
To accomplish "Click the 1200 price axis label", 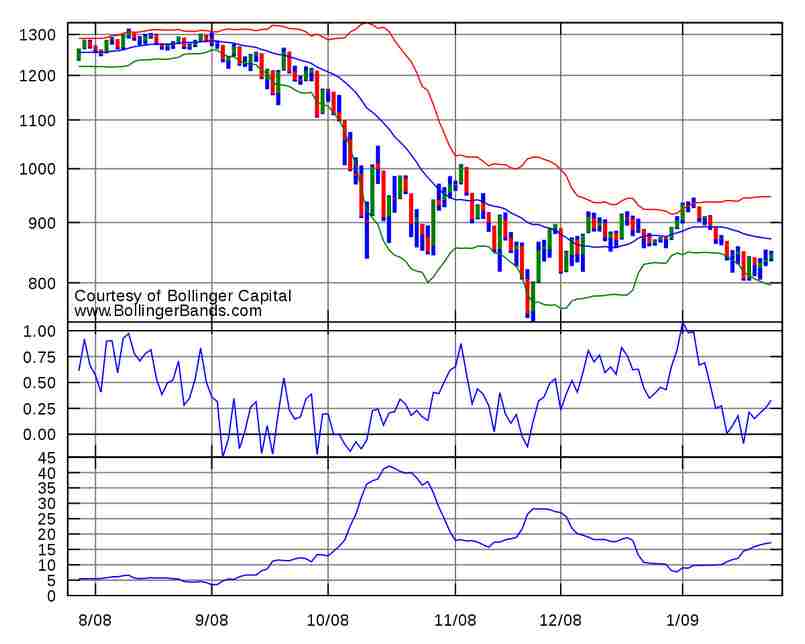I will (37, 76).
